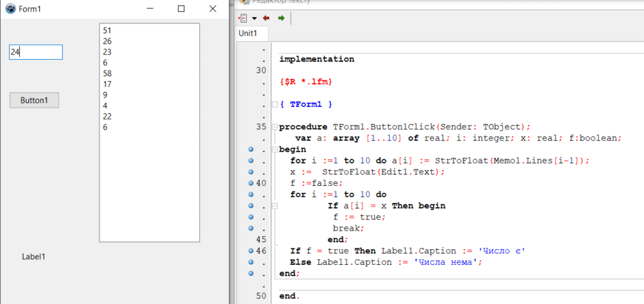This screenshot has width=644, height=304.
Task: Select memo line 9
Action: coord(105,95)
